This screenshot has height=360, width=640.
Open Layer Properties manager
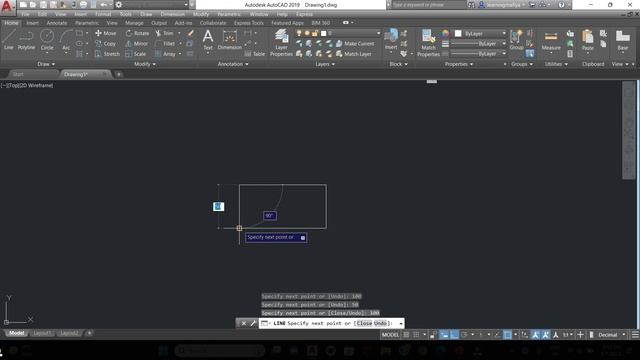tap(281, 42)
